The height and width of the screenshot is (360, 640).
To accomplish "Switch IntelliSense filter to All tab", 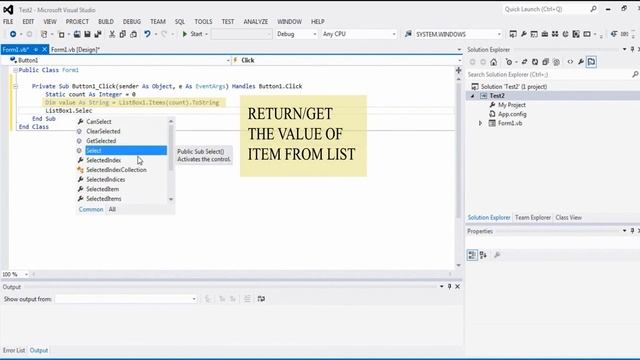I will (x=112, y=209).
